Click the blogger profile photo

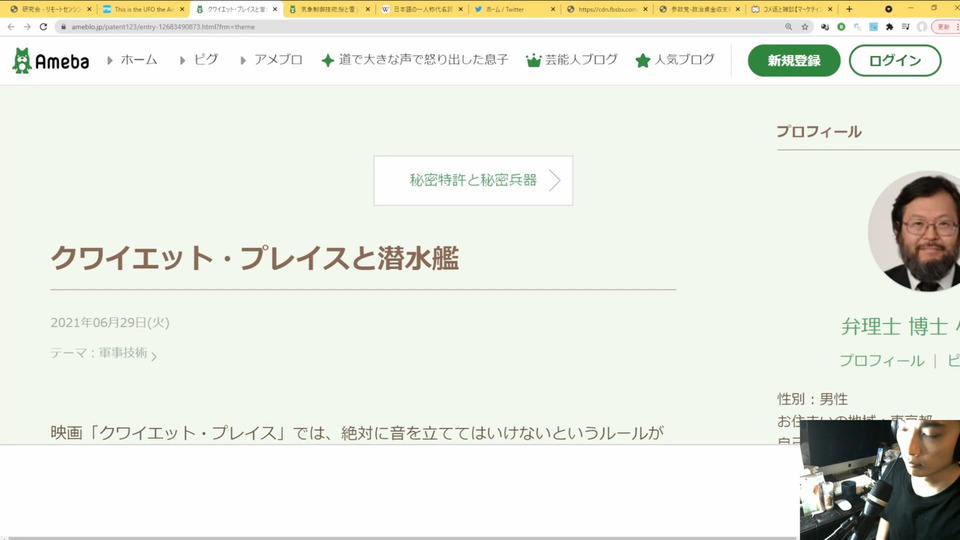tap(914, 231)
